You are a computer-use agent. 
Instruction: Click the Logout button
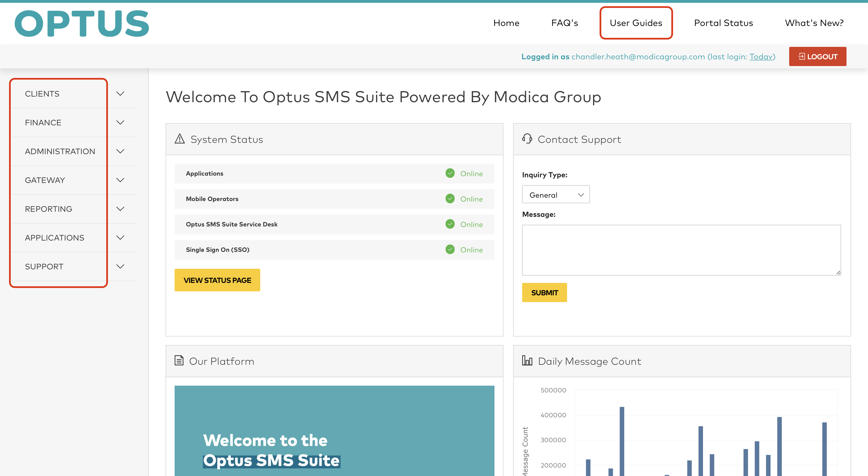pyautogui.click(x=817, y=56)
